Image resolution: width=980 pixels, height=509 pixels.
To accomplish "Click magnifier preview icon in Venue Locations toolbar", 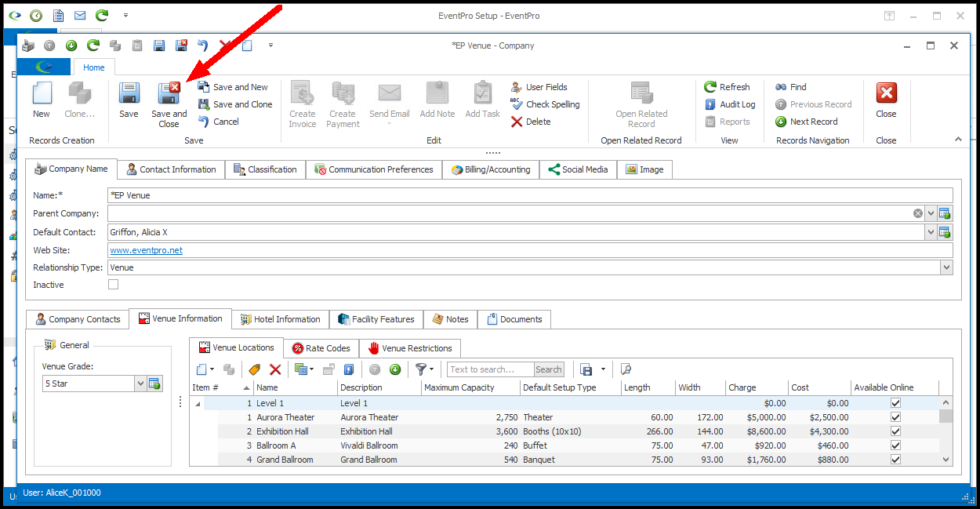I will click(626, 369).
